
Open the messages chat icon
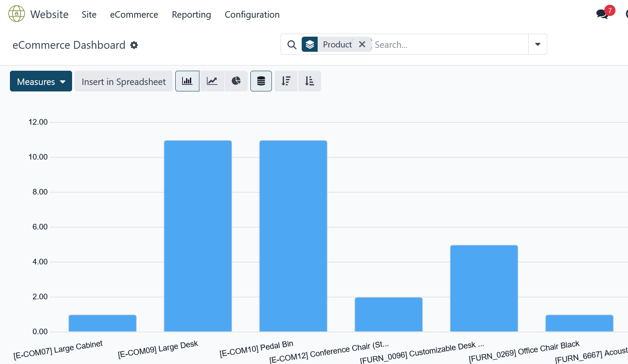[602, 14]
